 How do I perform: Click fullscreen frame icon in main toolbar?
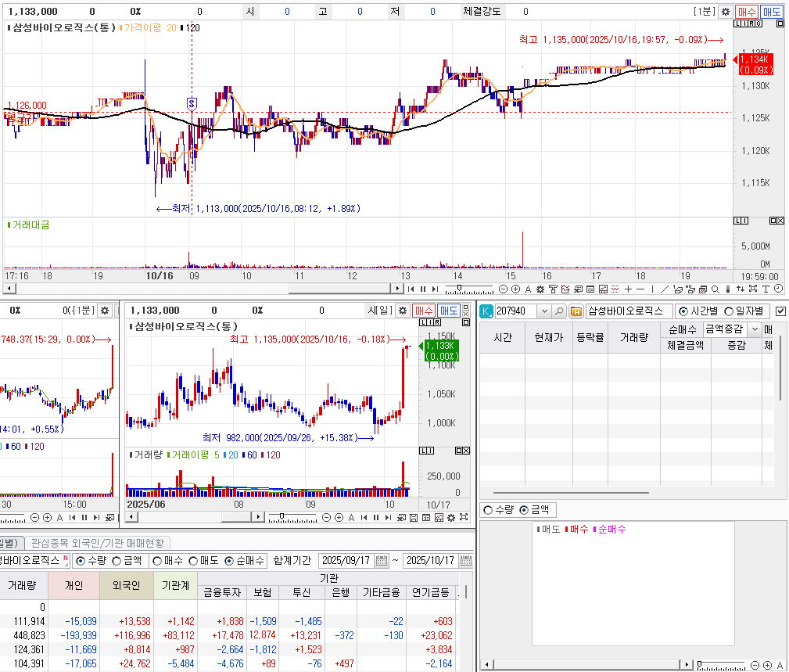pyautogui.click(x=753, y=289)
